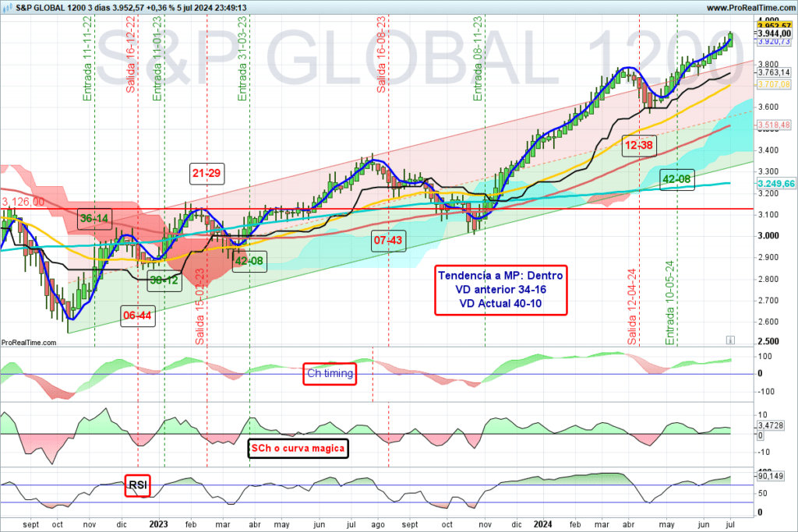Viewport: 798px width, 532px height.
Task: Select the 07-43 red label box
Action: 388,240
